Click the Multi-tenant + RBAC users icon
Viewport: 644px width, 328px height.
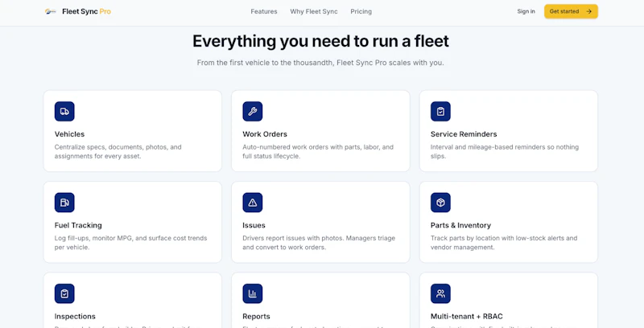coord(440,293)
